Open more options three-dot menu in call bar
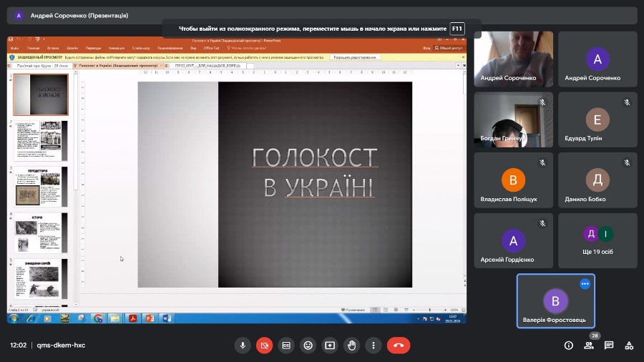The height and width of the screenshot is (362, 644). [373, 345]
